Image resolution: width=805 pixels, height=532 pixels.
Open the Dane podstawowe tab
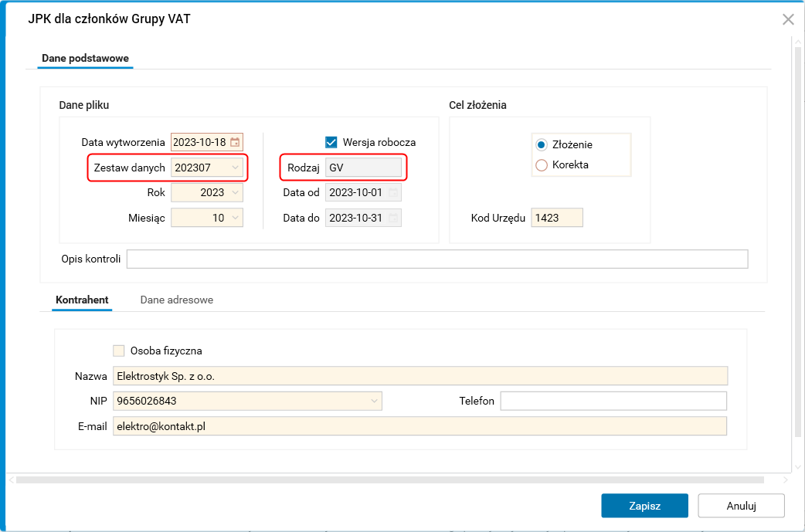85,59
